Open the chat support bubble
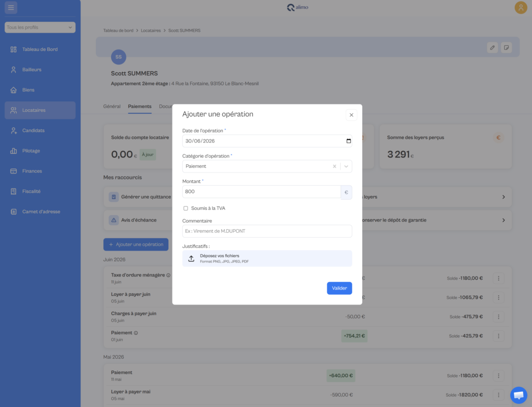Image resolution: width=532 pixels, height=407 pixels. tap(519, 395)
